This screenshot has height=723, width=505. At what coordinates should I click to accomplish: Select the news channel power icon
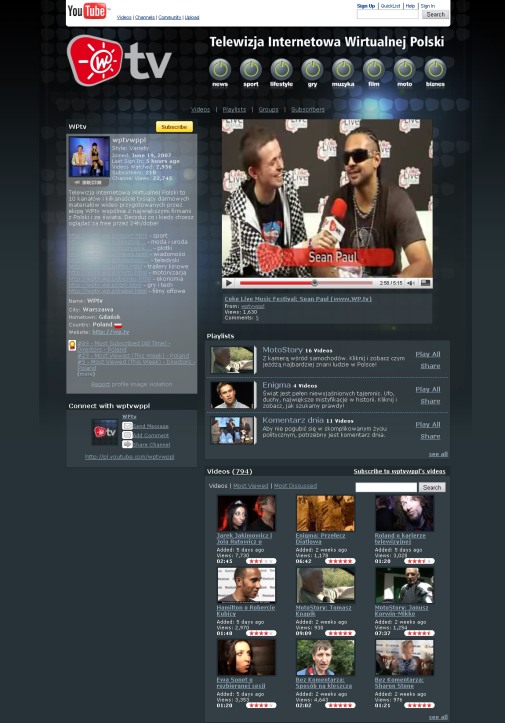[220, 69]
